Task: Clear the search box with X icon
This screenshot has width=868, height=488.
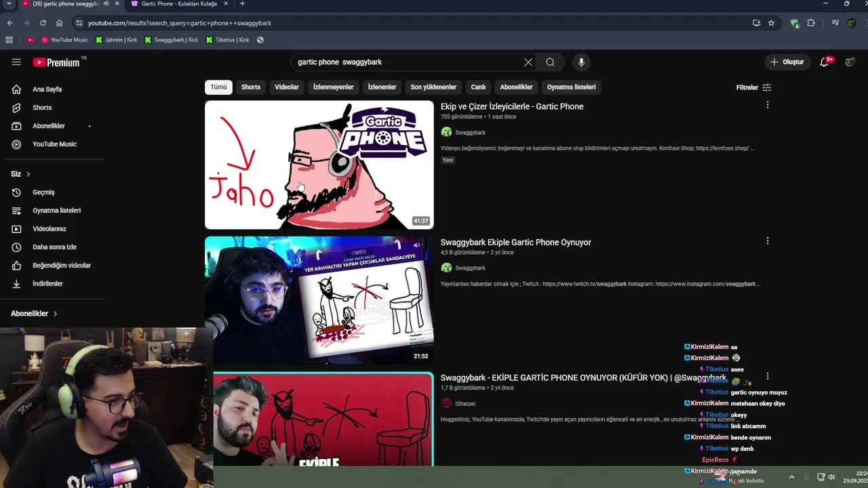Action: 528,62
